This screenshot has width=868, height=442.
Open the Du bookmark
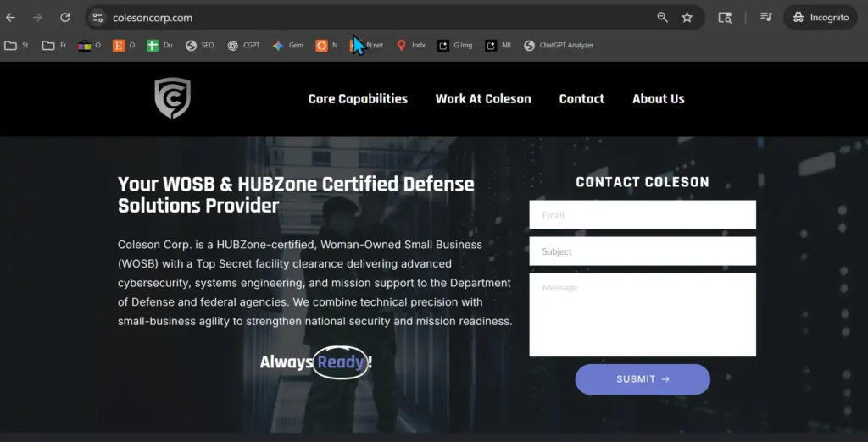coord(160,46)
